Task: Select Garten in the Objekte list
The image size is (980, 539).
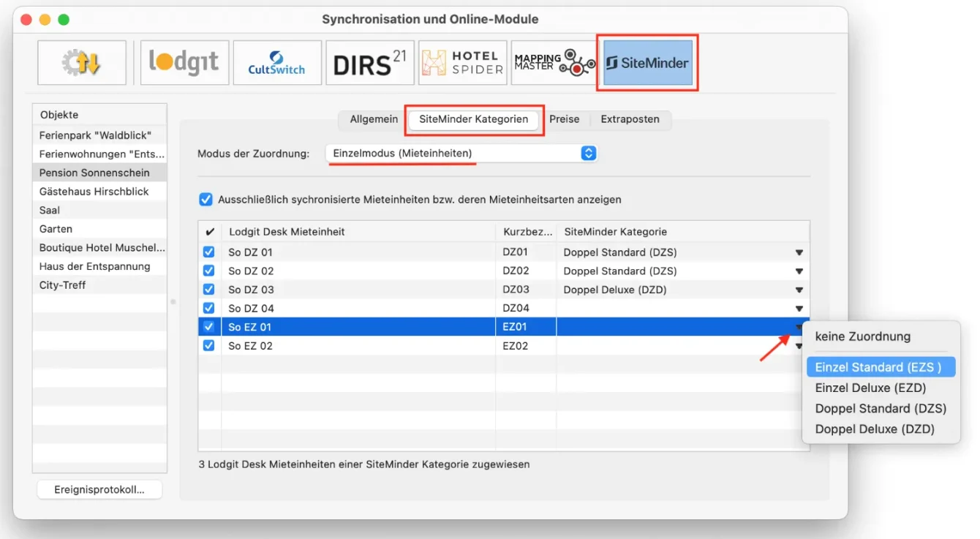Action: pos(99,229)
